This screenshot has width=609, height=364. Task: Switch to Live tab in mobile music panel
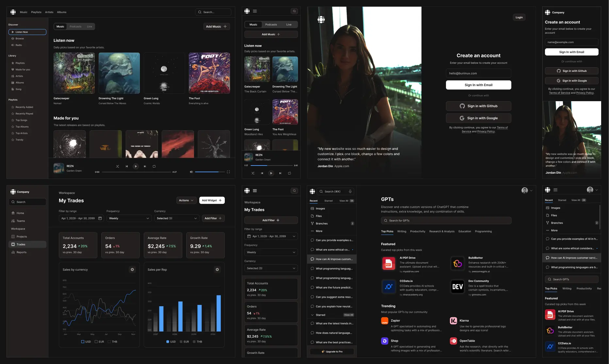[289, 24]
